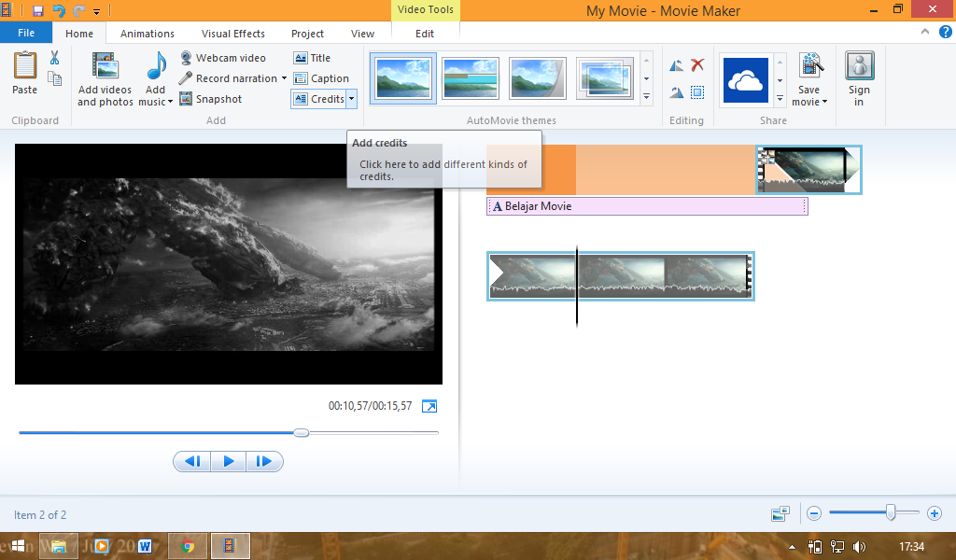Click the Save movie icon
956x560 pixels.
click(x=811, y=66)
